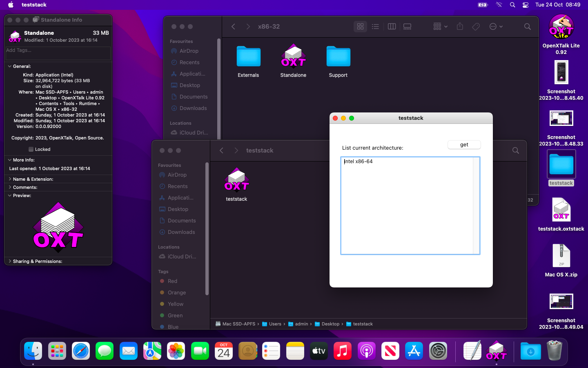Open the action (ellipsis) menu in x86-32 window

pyautogui.click(x=496, y=27)
